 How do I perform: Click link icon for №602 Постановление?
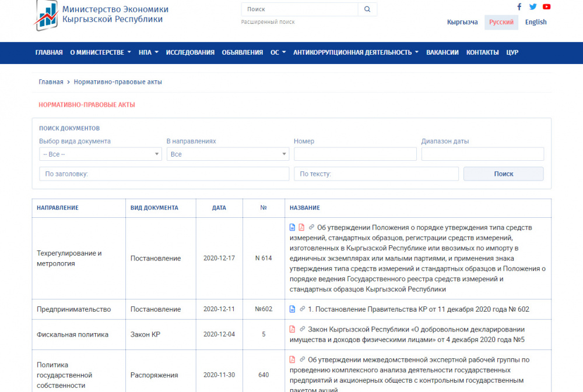[x=302, y=309]
